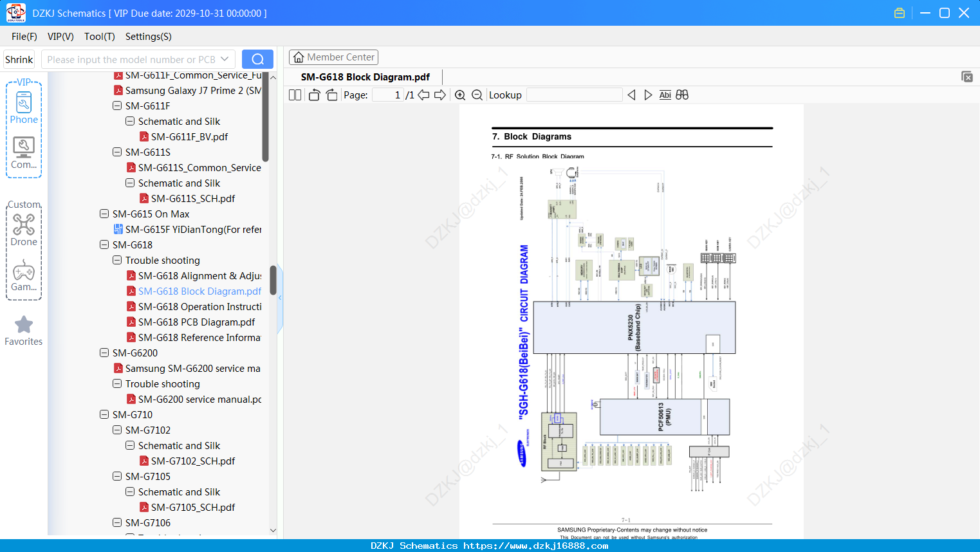Collapse the SM-G7105 tree node
This screenshot has height=552, width=980.
click(117, 476)
